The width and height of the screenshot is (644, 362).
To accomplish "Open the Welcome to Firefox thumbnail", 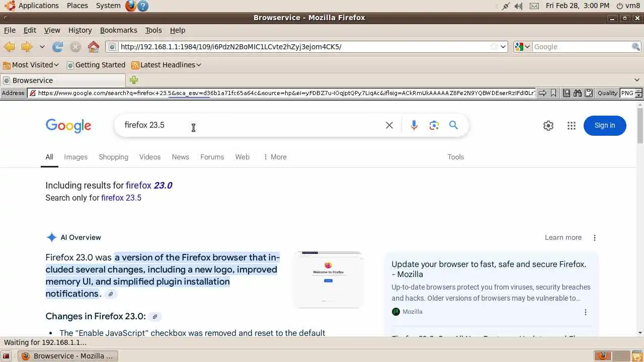I will pyautogui.click(x=328, y=279).
